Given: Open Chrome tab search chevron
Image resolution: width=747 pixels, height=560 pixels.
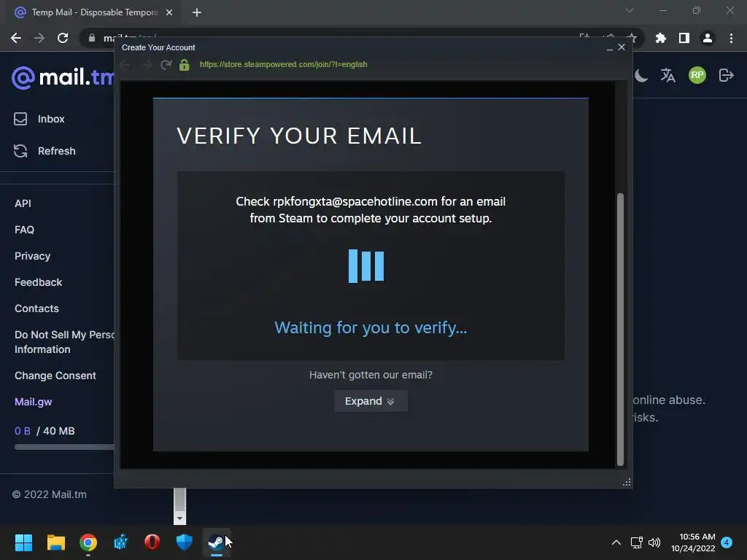Looking at the screenshot, I should pyautogui.click(x=630, y=10).
